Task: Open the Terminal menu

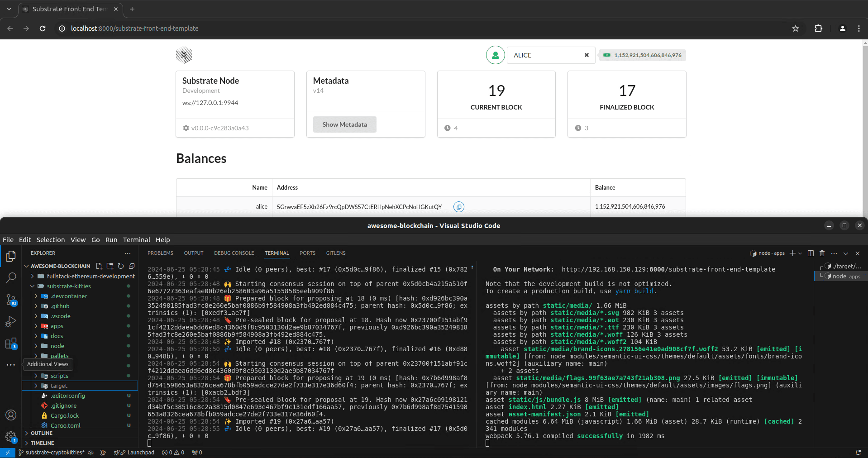Action: 136,240
